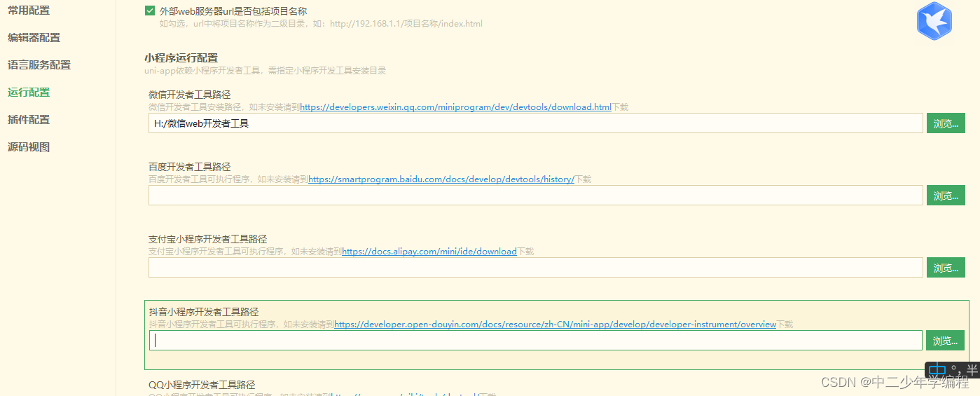This screenshot has height=396, width=980.
Task: Browse for 百度开发者工具 path
Action: (946, 196)
